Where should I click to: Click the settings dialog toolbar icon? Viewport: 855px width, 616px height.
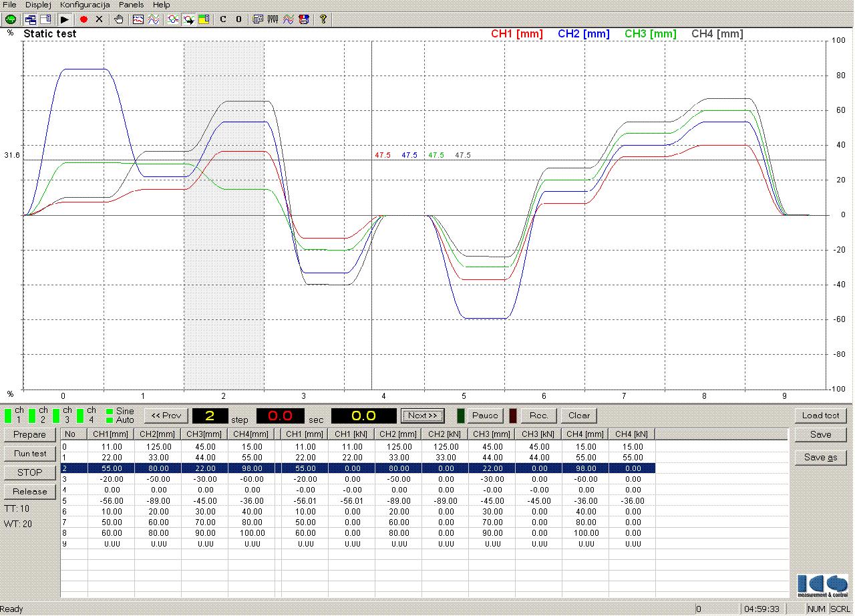(x=258, y=19)
